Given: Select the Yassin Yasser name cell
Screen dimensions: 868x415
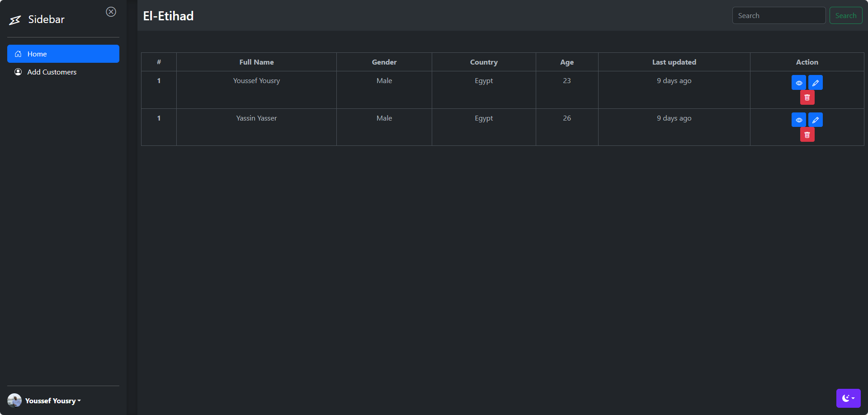Looking at the screenshot, I should 256,118.
